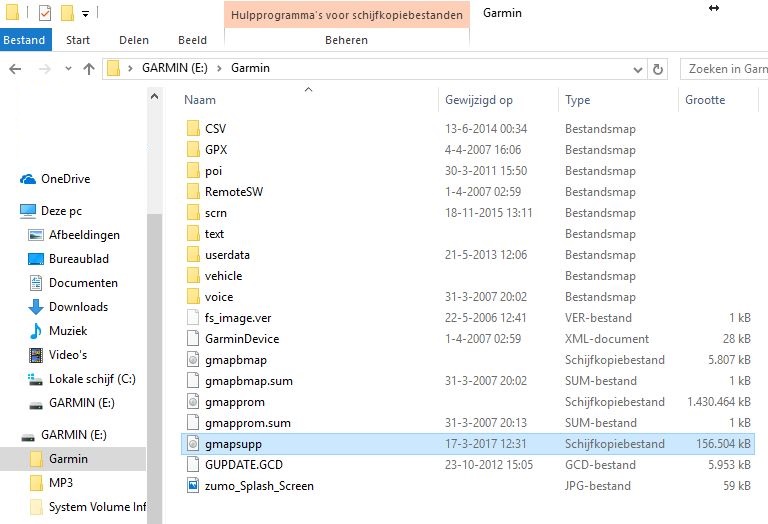This screenshot has width=768, height=524.
Task: Click the Zoeken in Garmin search box
Action: (724, 69)
